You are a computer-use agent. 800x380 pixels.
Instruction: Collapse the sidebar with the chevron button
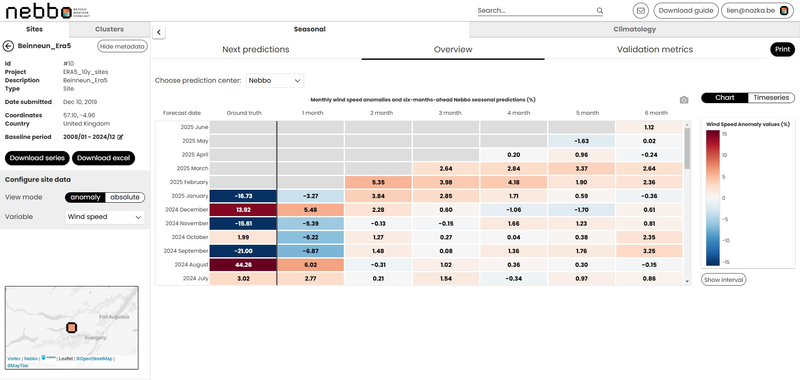click(159, 32)
